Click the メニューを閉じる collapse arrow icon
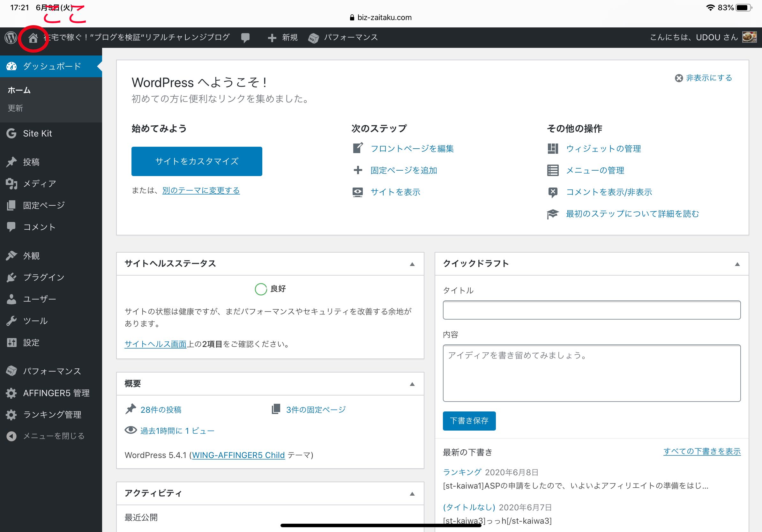Viewport: 762px width, 532px height. click(x=11, y=436)
